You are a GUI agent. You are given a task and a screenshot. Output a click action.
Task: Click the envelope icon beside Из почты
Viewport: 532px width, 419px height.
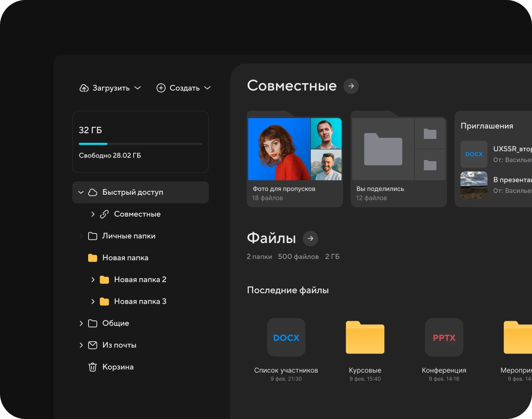tap(92, 345)
